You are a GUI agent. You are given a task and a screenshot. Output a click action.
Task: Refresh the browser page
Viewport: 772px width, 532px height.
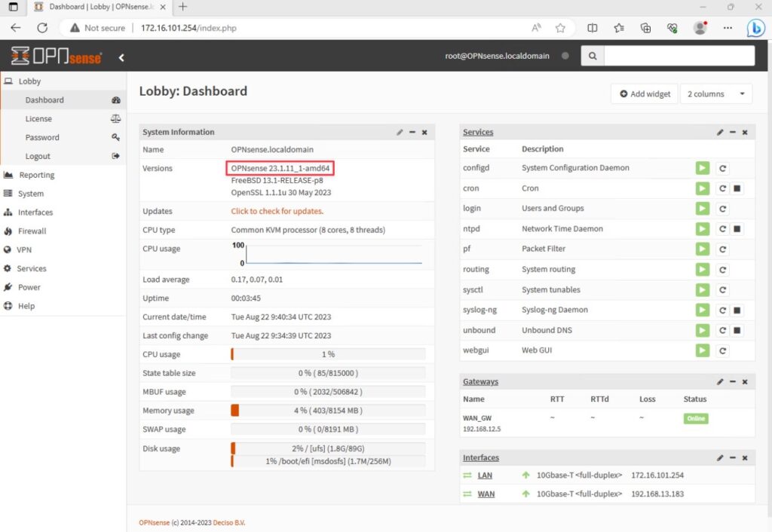click(x=42, y=28)
